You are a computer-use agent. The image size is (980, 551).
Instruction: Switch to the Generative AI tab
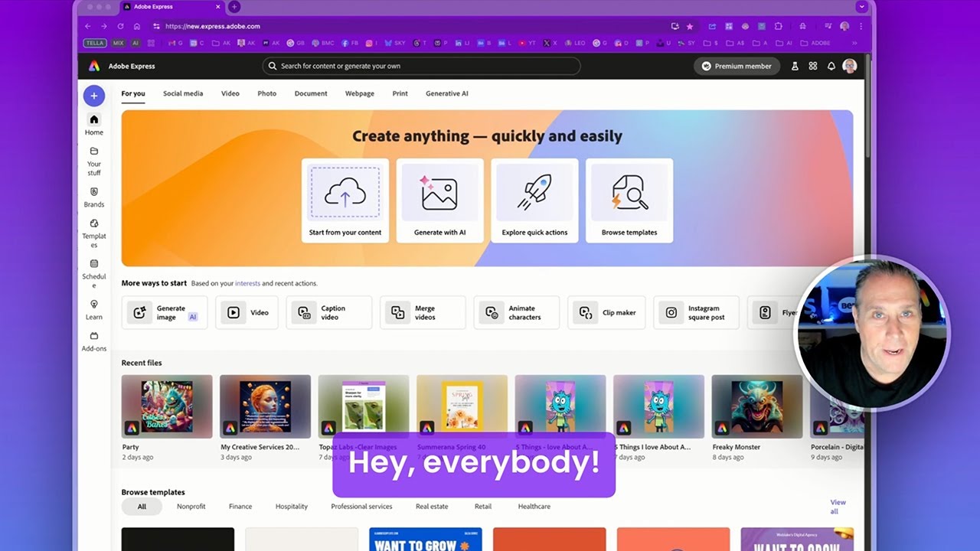point(447,93)
